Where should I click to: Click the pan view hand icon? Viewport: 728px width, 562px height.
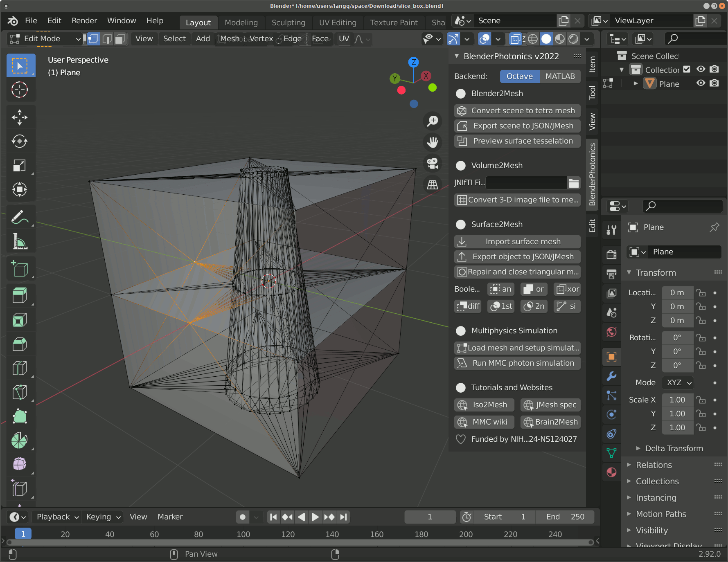(433, 142)
